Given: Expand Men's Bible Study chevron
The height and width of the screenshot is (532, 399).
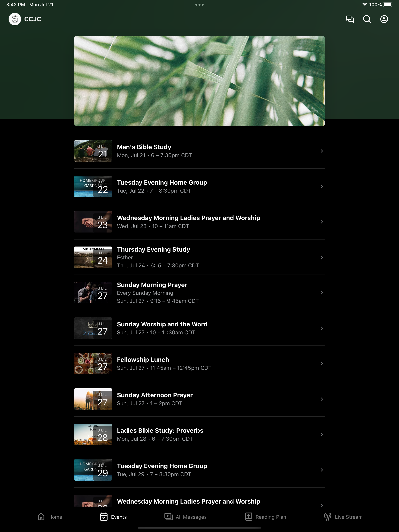Looking at the screenshot, I should 322,151.
